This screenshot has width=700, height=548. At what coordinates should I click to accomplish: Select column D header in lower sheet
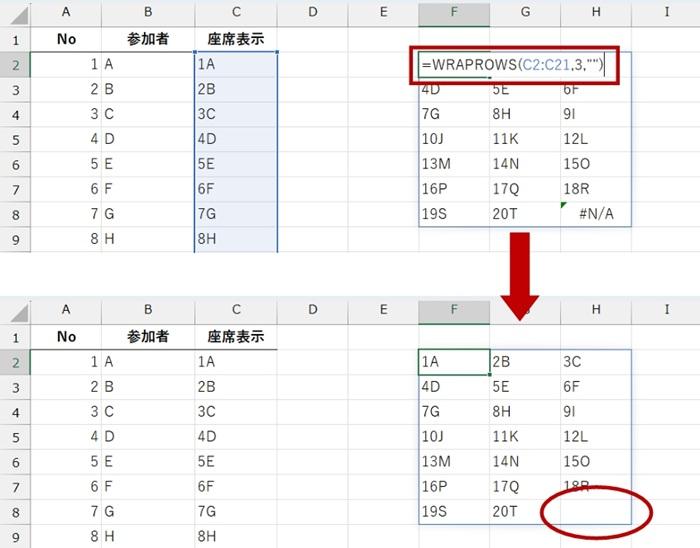tap(313, 311)
